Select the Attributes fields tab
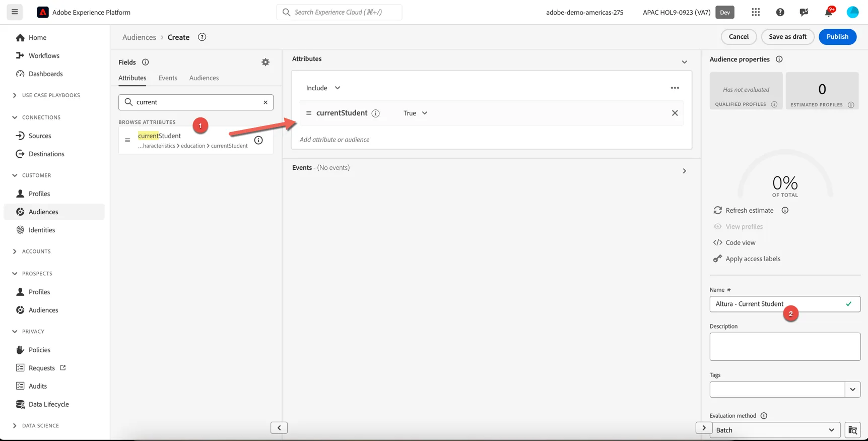 [x=132, y=78]
